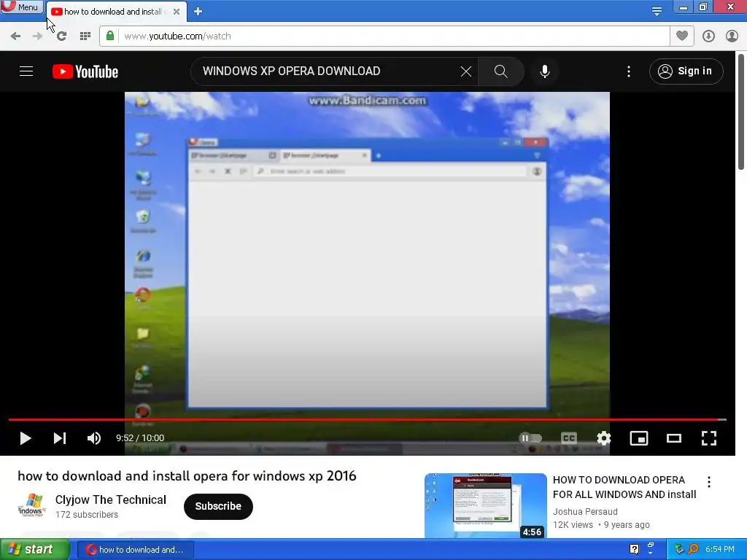Screen dimensions: 747x560
Task: Click the video title text
Action: click(187, 475)
